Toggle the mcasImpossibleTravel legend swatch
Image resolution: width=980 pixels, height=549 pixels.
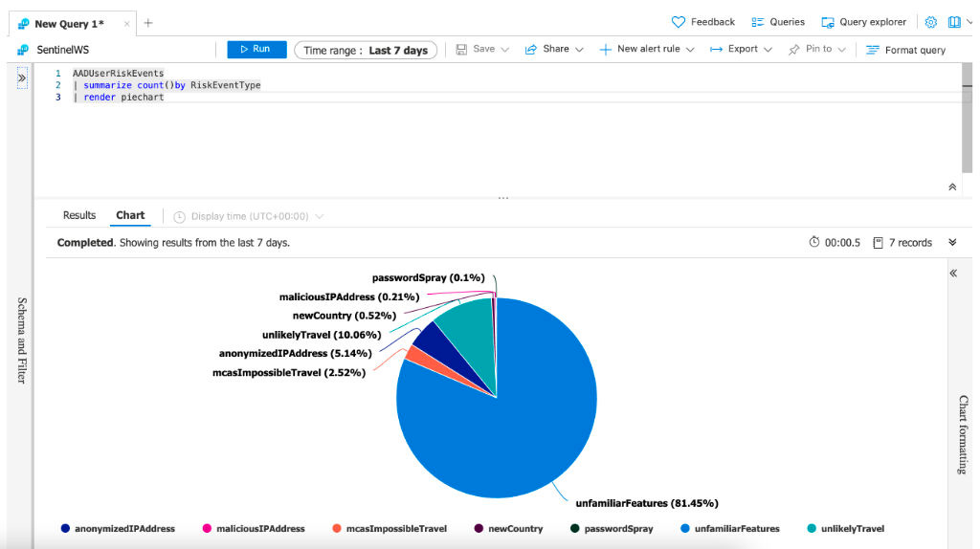tap(337, 528)
